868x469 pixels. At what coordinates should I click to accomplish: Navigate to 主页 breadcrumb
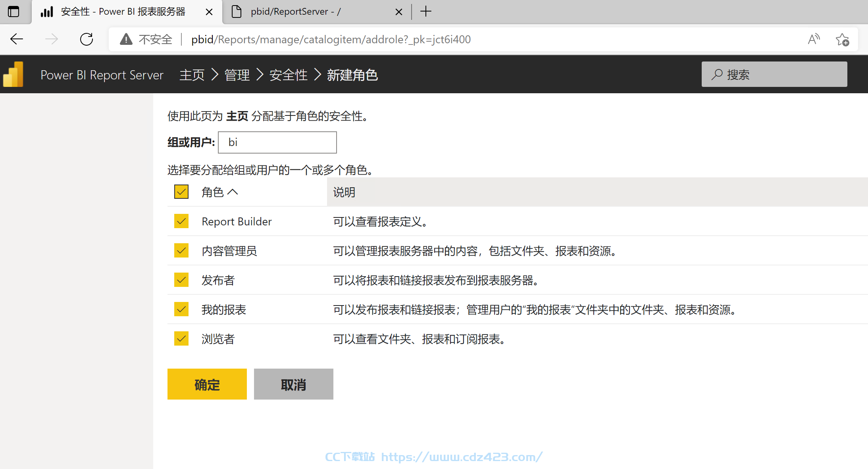(x=192, y=75)
